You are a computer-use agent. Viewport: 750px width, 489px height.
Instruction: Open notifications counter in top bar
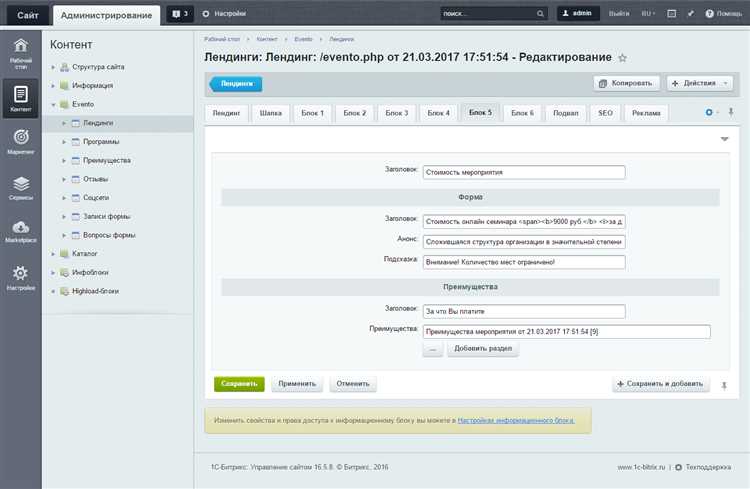point(180,14)
